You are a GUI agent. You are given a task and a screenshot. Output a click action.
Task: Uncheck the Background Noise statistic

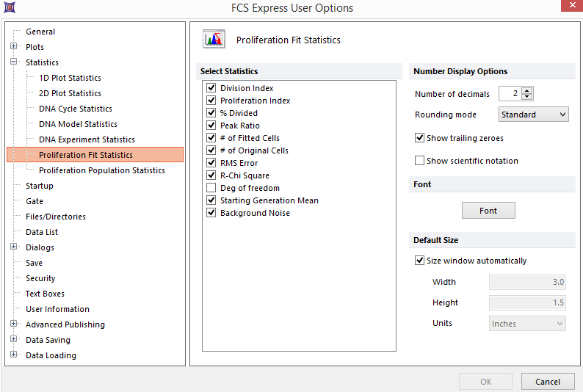pos(211,213)
